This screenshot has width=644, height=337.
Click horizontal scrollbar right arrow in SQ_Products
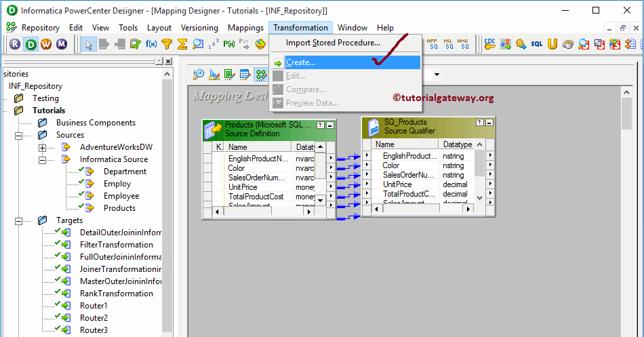[x=468, y=210]
